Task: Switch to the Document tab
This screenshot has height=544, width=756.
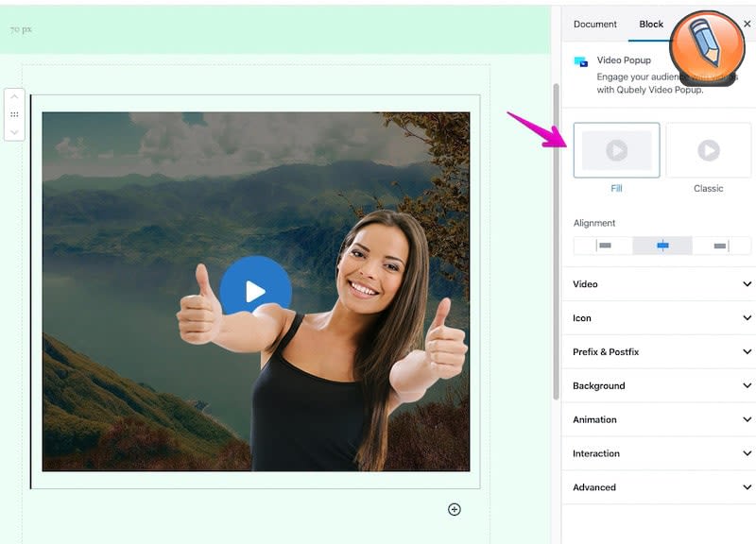Action: tap(595, 25)
